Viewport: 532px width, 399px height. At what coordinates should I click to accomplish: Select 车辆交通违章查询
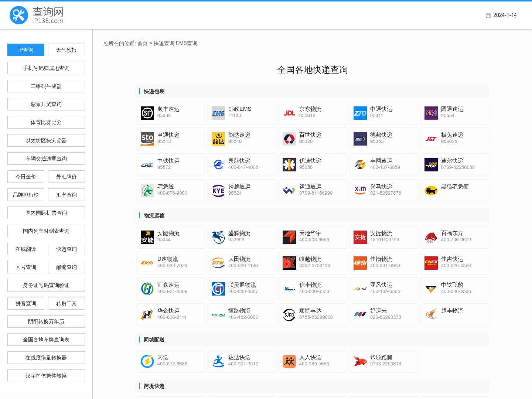tap(46, 158)
